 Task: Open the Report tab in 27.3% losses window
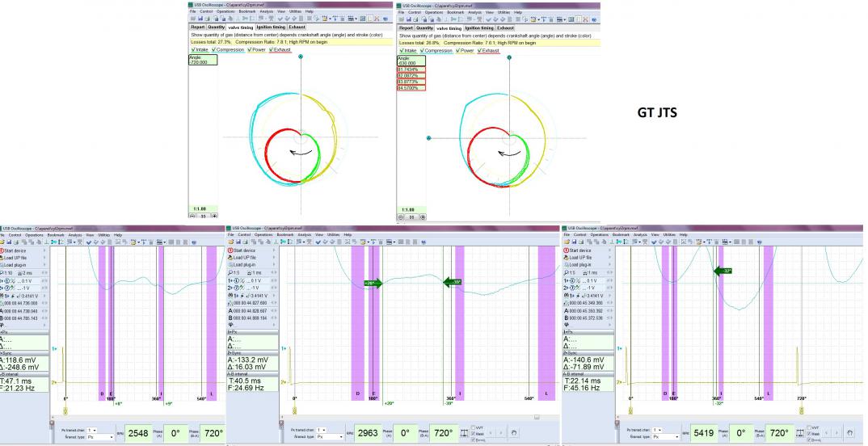click(198, 27)
